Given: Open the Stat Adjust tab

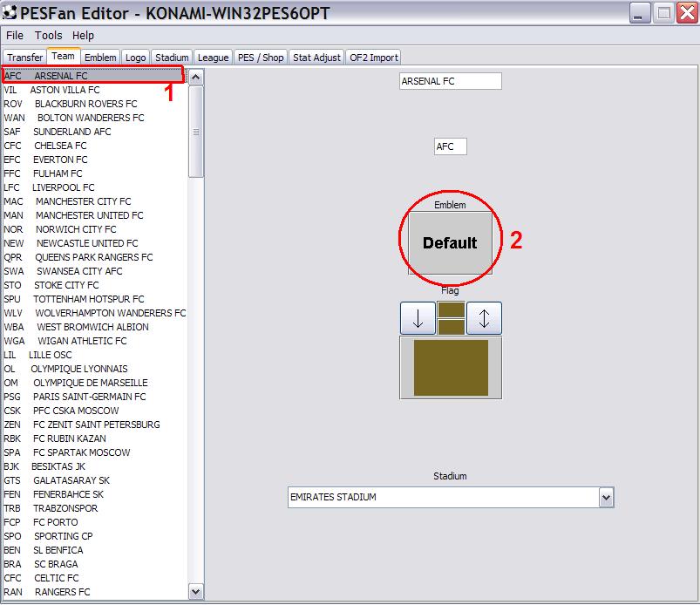Looking at the screenshot, I should (316, 58).
